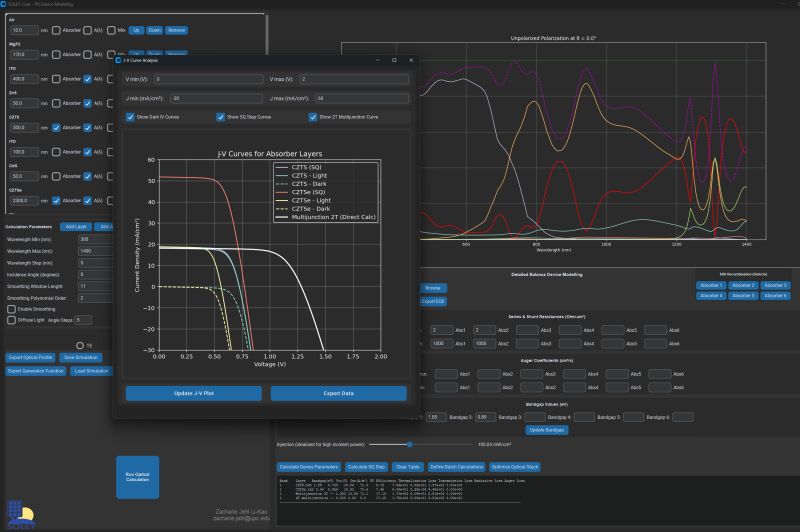This screenshot has width=800, height=532.
Task: Open Absorber 2 SRH recombination settings
Action: (x=743, y=286)
